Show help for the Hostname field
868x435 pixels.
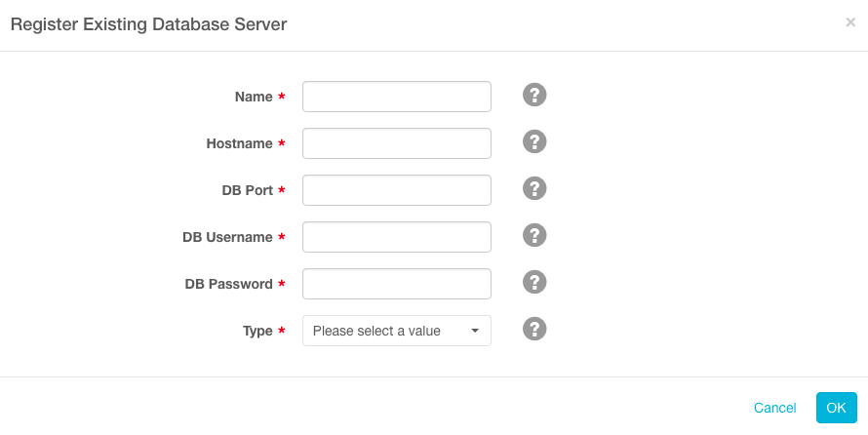(534, 141)
